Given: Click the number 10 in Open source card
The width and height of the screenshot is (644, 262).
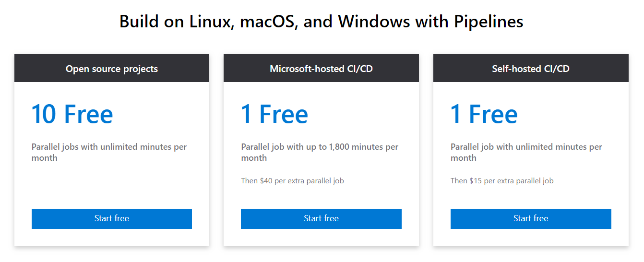Looking at the screenshot, I should [44, 114].
